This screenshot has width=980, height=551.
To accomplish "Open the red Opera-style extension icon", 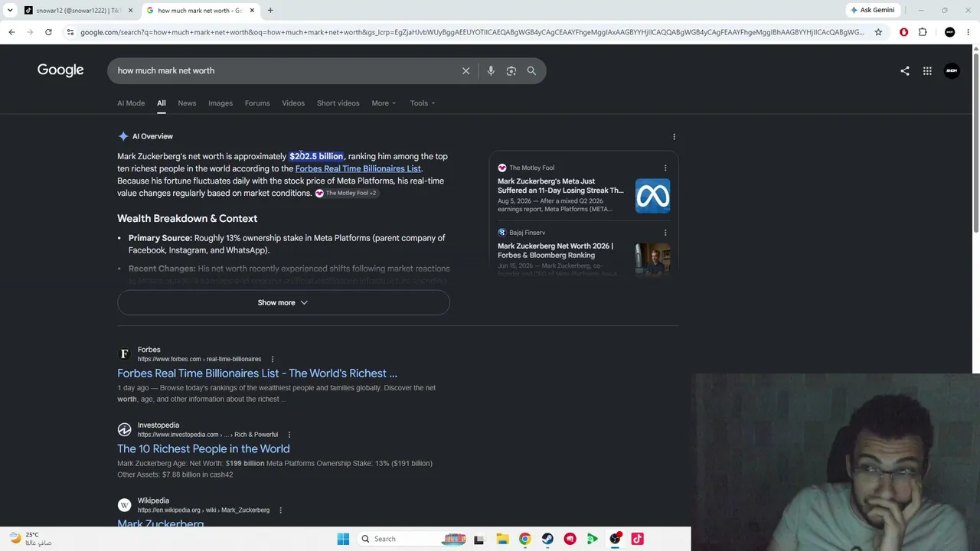I will coord(904,32).
